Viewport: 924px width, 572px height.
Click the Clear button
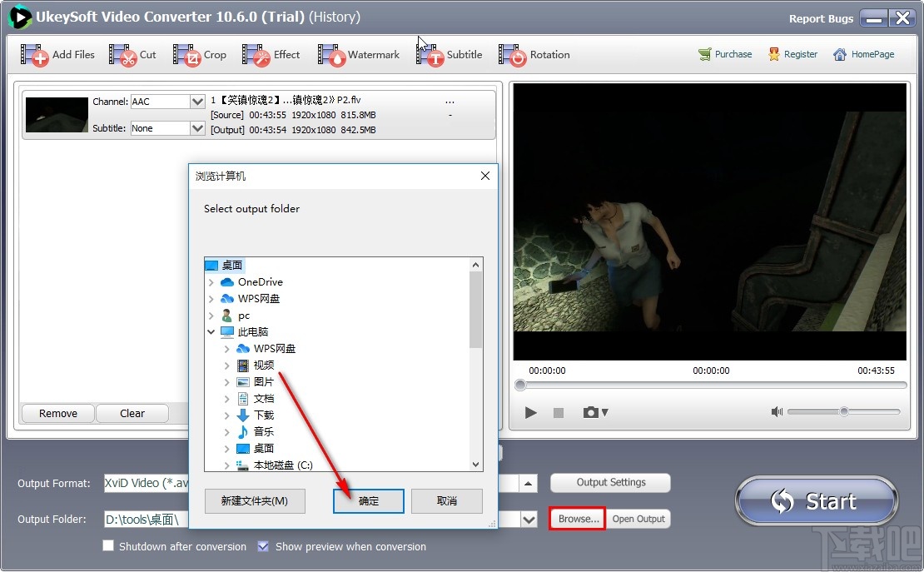[132, 413]
